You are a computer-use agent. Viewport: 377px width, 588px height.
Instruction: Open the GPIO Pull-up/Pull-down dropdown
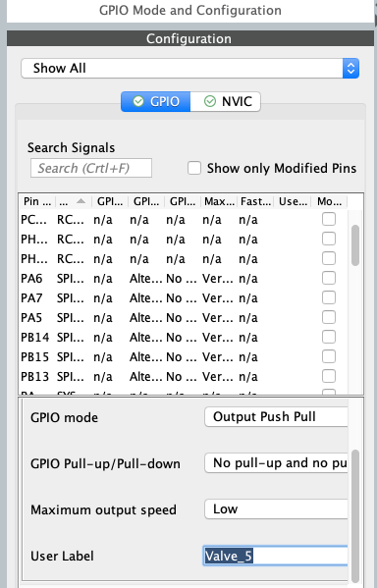tap(276, 463)
